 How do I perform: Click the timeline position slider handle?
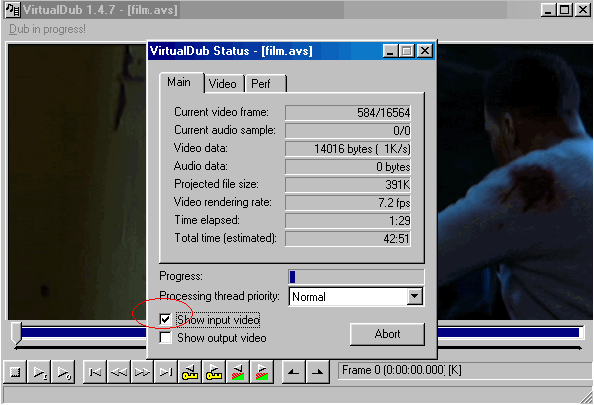16,333
